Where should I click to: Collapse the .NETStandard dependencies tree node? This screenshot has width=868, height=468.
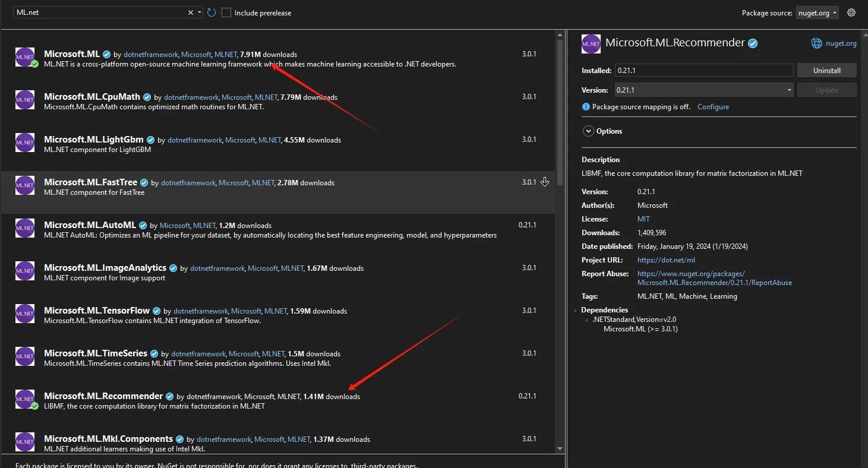point(586,320)
